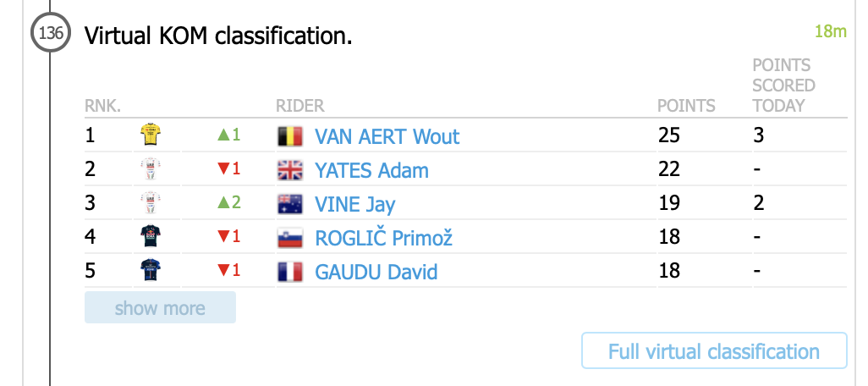
Task: Click the French flag beside Gaudu
Action: (x=289, y=272)
